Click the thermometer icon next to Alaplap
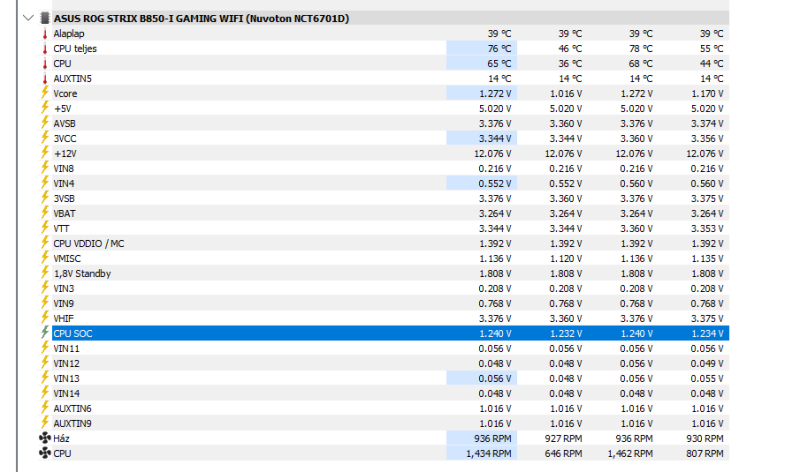 (45, 34)
